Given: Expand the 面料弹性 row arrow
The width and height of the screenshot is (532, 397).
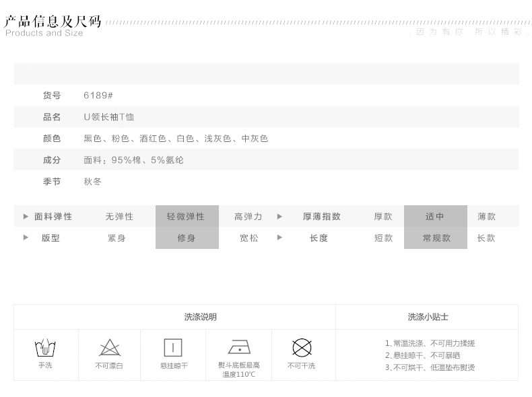Looking at the screenshot, I should pyautogui.click(x=26, y=217).
